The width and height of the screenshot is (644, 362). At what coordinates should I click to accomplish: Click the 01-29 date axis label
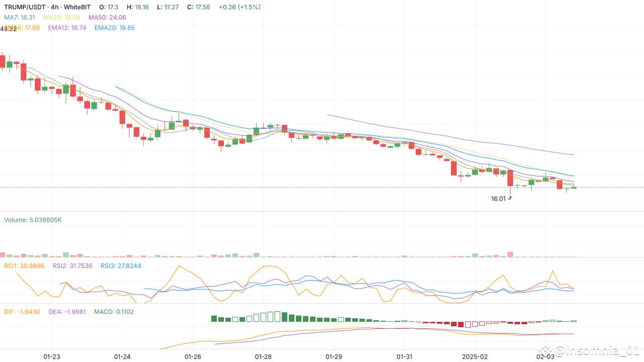[334, 356]
